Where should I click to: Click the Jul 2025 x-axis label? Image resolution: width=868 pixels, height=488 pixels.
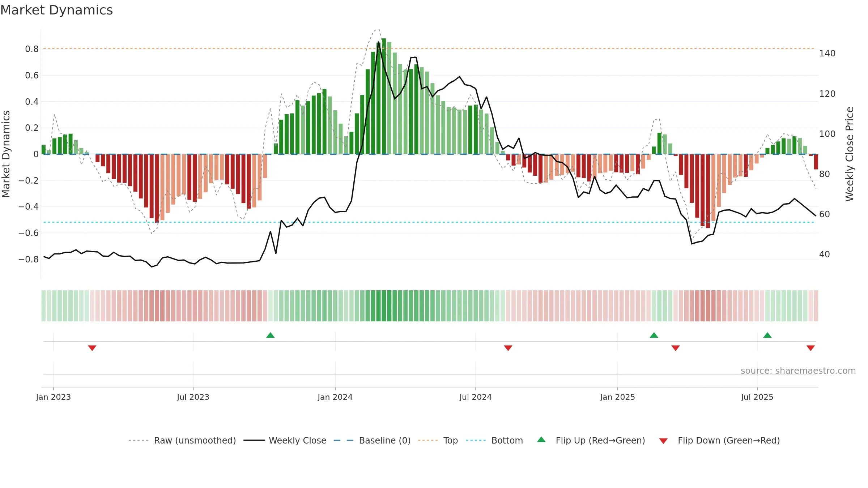click(x=757, y=397)
